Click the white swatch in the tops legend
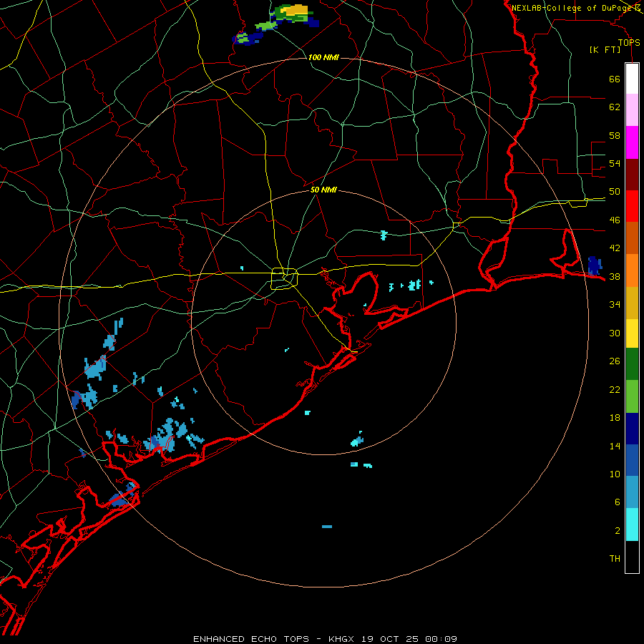The height and width of the screenshot is (644, 644). [632, 79]
